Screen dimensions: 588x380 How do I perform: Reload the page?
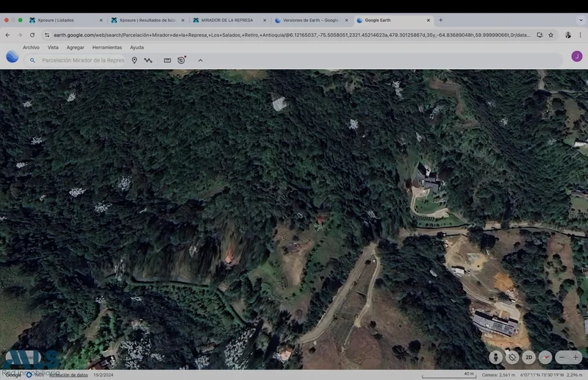[32, 35]
